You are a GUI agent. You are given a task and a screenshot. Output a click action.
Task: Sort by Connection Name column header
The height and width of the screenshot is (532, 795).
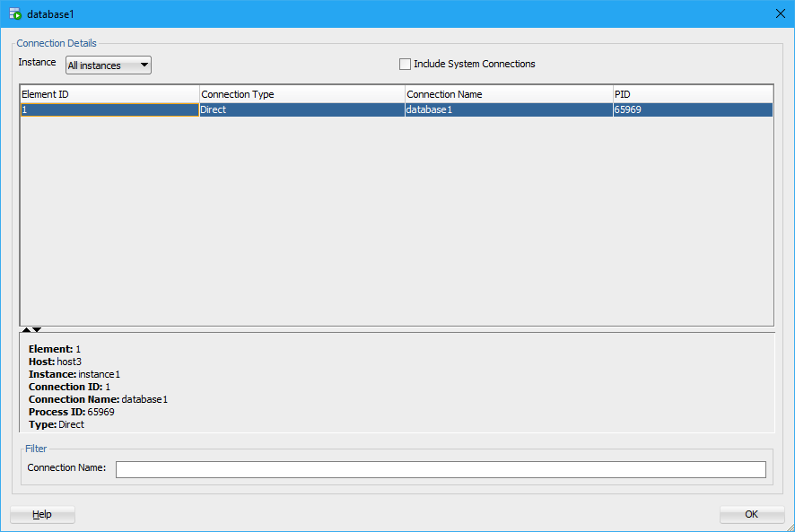tap(509, 94)
